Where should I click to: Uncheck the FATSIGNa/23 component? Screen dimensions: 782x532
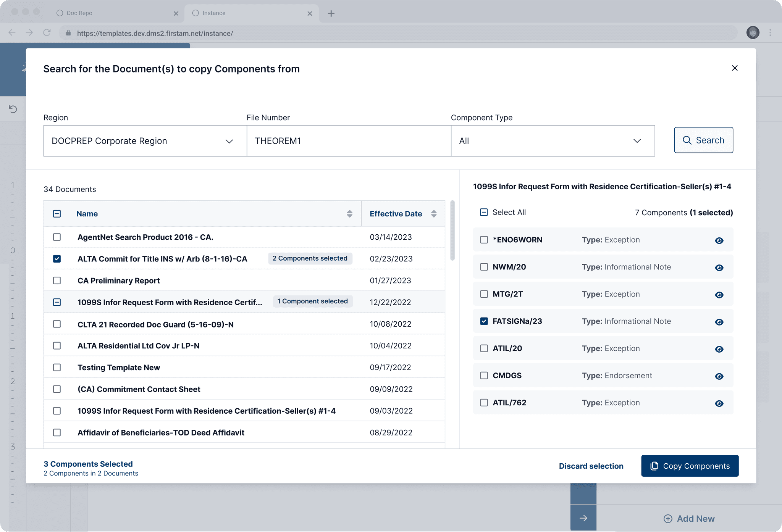tap(484, 321)
